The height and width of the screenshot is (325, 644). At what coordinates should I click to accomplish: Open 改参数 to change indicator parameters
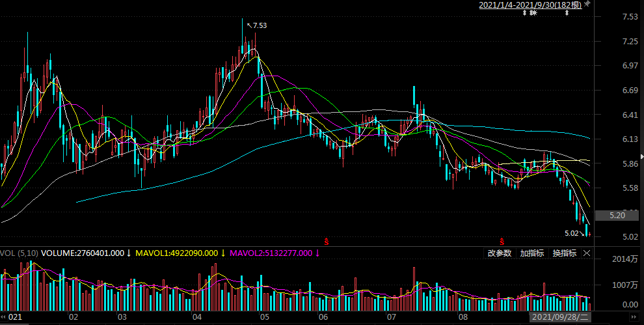500,253
